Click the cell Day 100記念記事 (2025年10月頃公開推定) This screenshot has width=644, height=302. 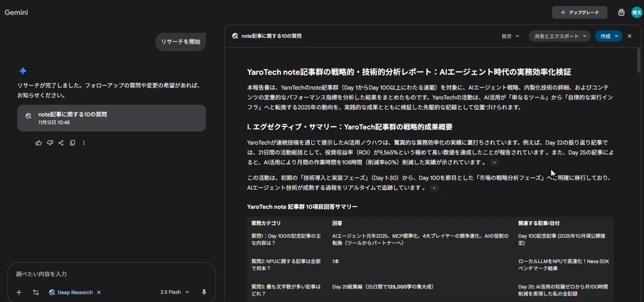[563, 239]
